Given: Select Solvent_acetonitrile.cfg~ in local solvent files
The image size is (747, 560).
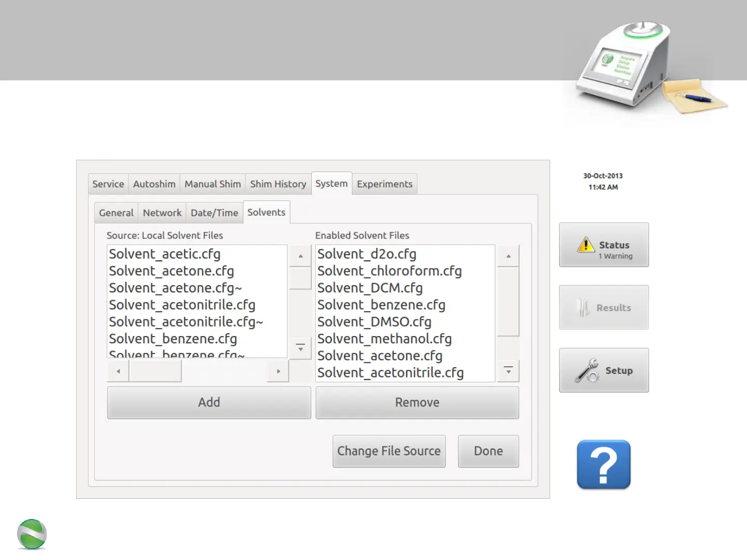Looking at the screenshot, I should [197, 322].
